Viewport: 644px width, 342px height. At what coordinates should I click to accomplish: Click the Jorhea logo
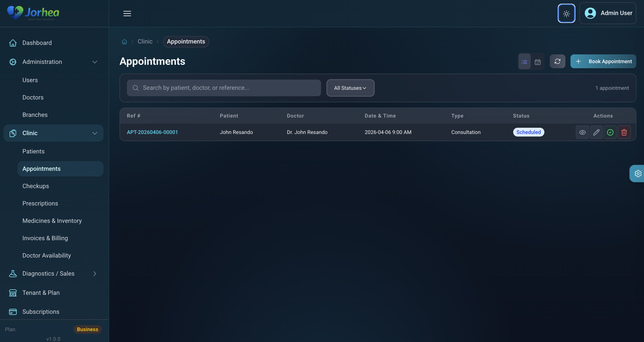(33, 13)
